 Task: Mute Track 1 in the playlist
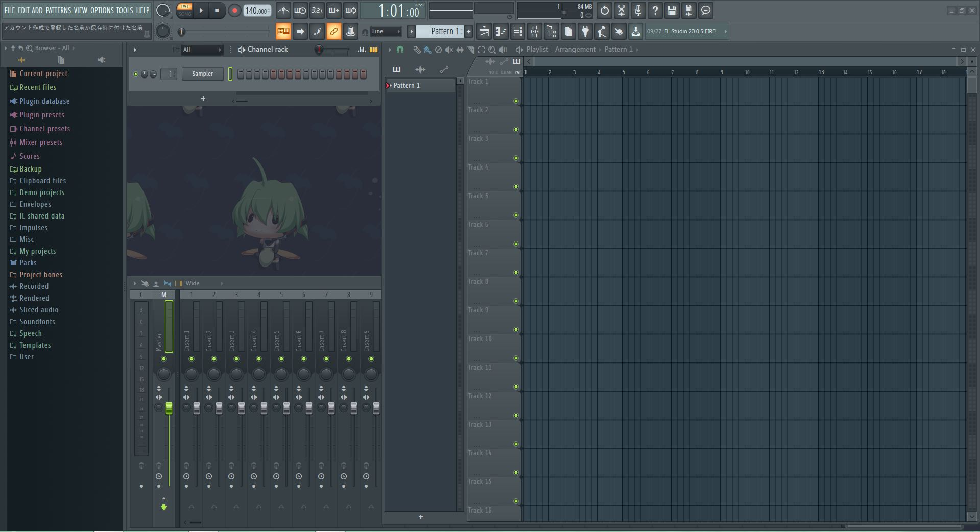tap(516, 101)
